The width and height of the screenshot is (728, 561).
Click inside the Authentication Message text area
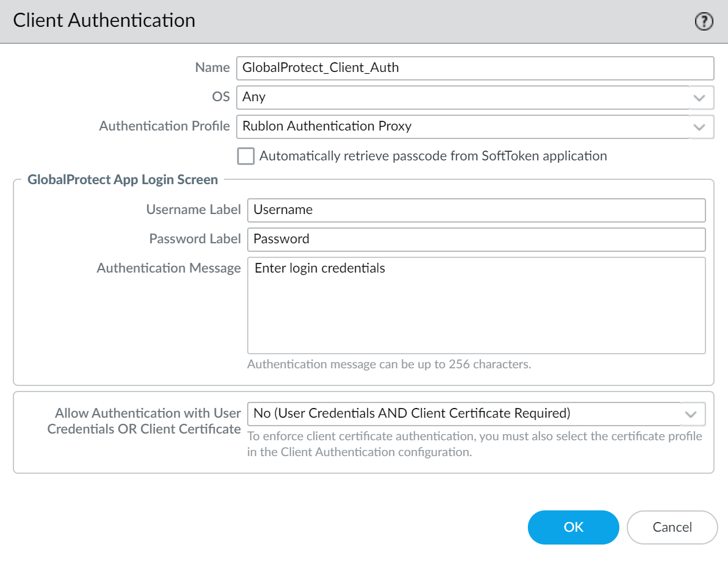(476, 305)
